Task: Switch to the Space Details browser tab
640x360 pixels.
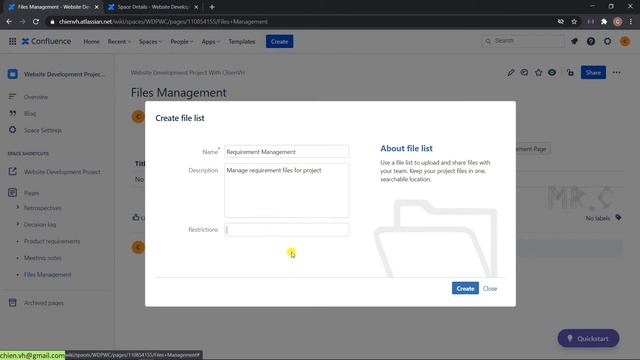Action: (153, 7)
